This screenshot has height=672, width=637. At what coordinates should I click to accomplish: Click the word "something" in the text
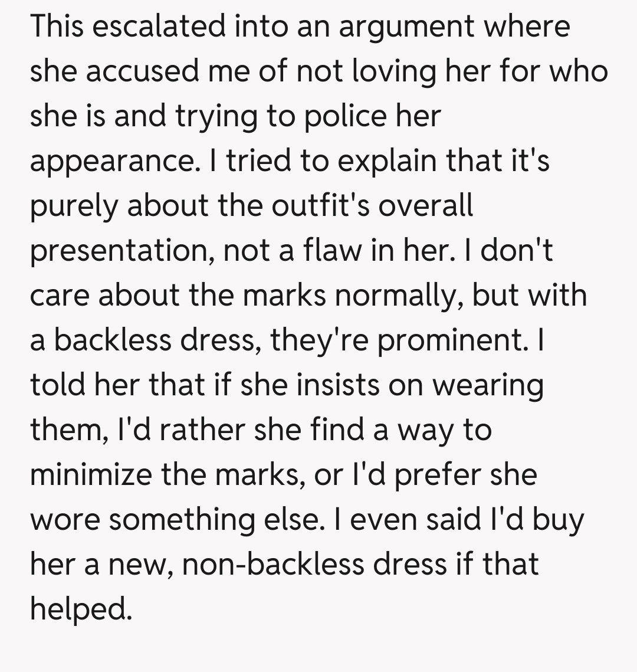click(176, 520)
